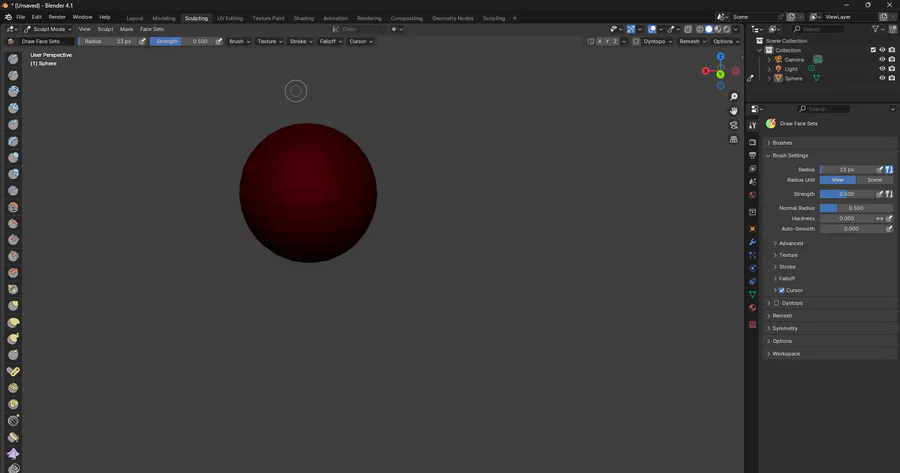Viewport: 900px width, 473px height.
Task: Switch to the Shading workspace tab
Action: coord(304,18)
